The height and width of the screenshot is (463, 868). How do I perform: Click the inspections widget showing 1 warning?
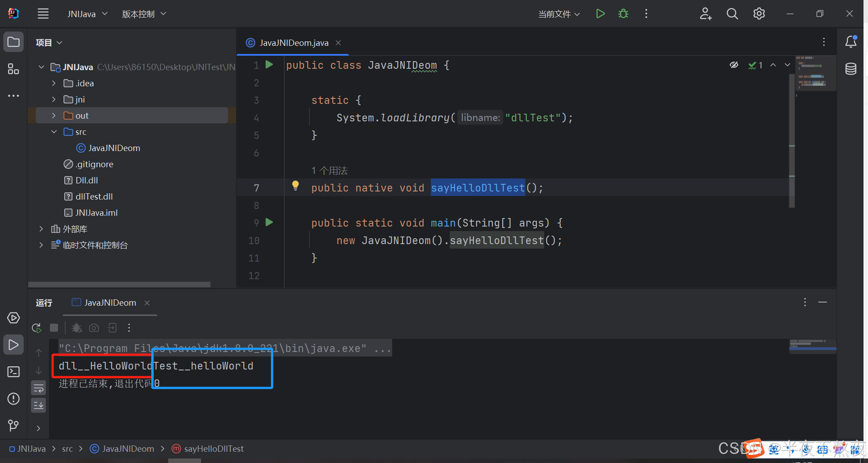point(756,65)
